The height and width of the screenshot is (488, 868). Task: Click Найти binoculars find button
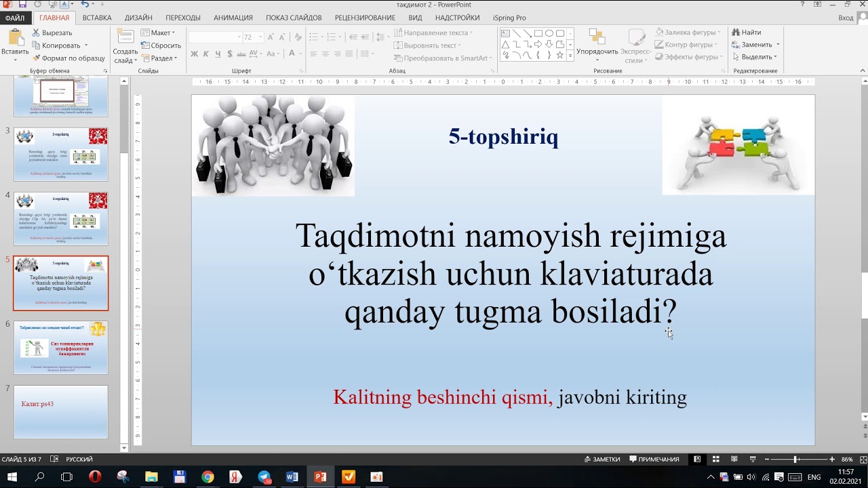coord(746,33)
